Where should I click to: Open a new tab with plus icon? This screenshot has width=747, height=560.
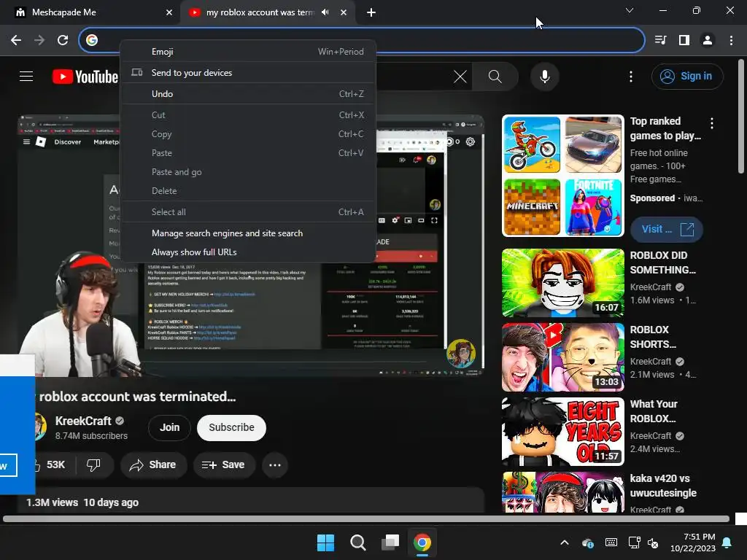(x=371, y=13)
